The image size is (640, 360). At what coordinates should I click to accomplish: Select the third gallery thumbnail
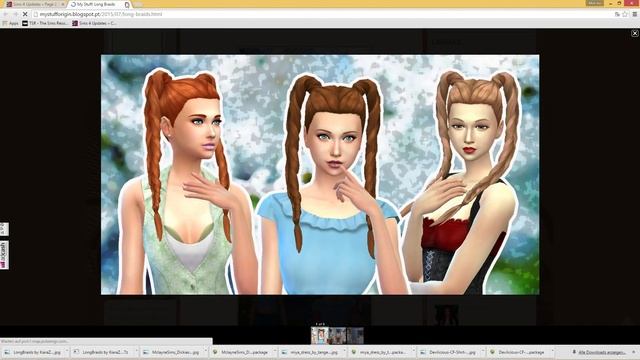point(355,336)
